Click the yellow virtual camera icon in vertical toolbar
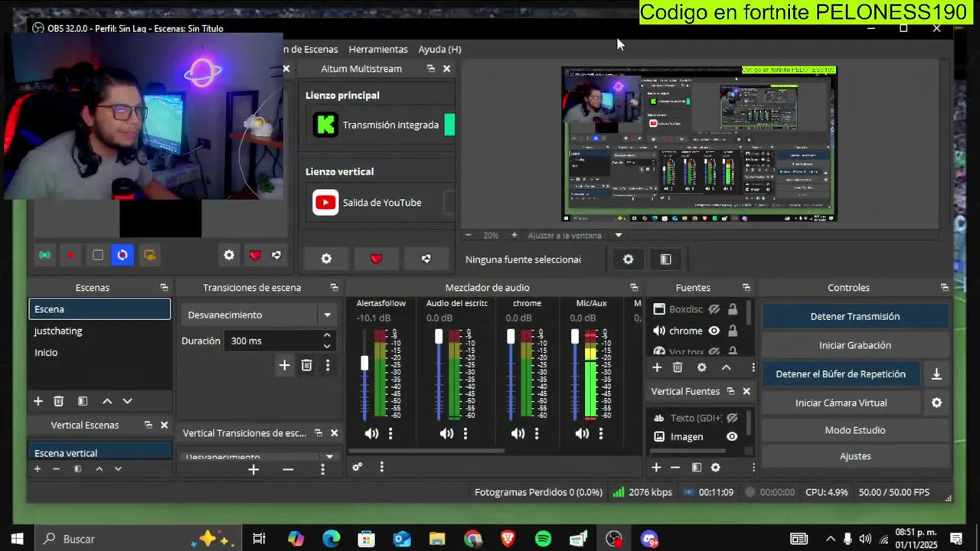The height and width of the screenshot is (551, 980). 149,255
